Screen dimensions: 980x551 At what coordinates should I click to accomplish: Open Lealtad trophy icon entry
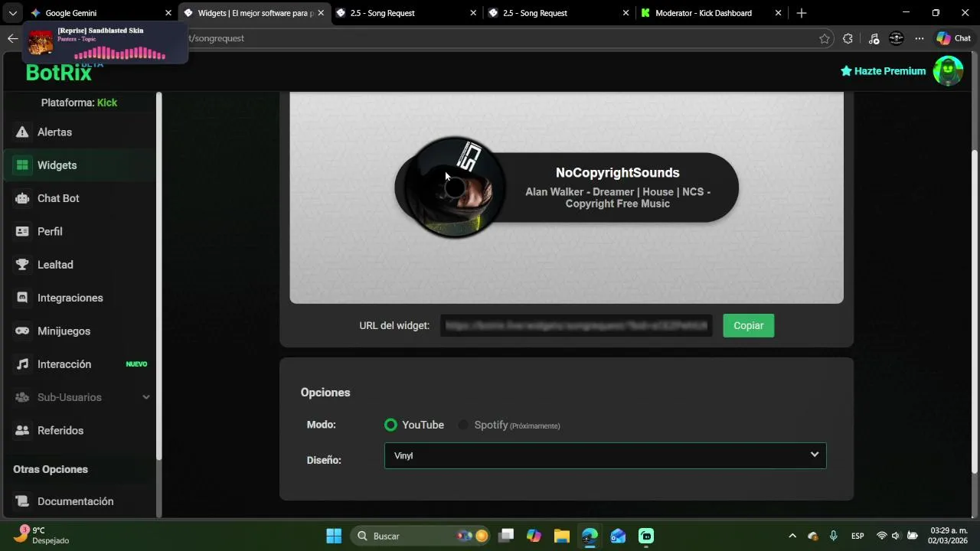22,265
